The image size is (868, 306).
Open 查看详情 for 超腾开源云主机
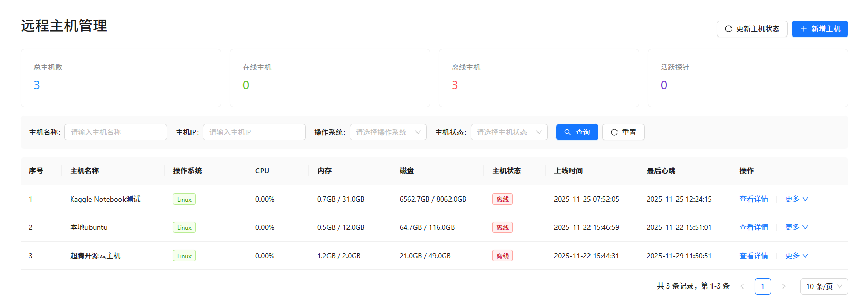click(x=753, y=256)
